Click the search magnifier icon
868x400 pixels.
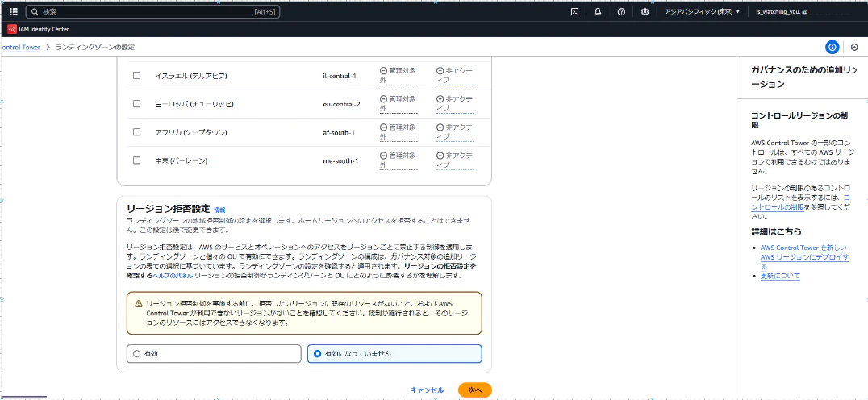pyautogui.click(x=35, y=11)
